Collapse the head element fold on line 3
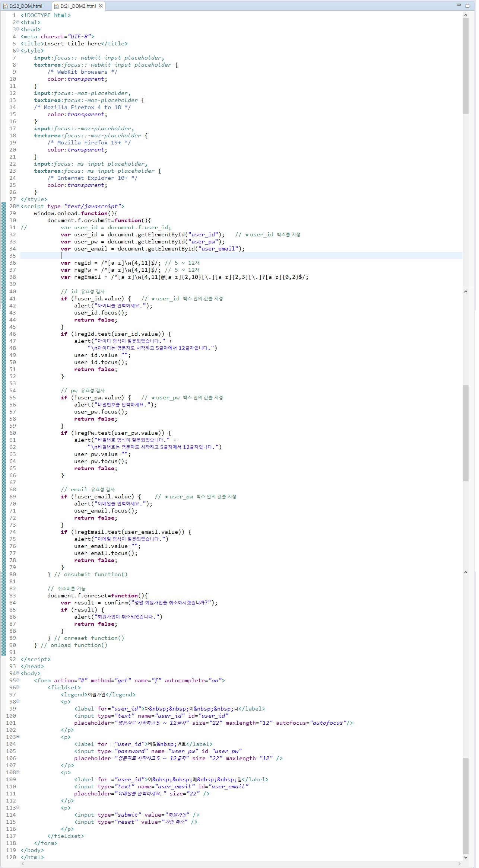Image resolution: width=479 pixels, height=868 pixels. (x=18, y=29)
